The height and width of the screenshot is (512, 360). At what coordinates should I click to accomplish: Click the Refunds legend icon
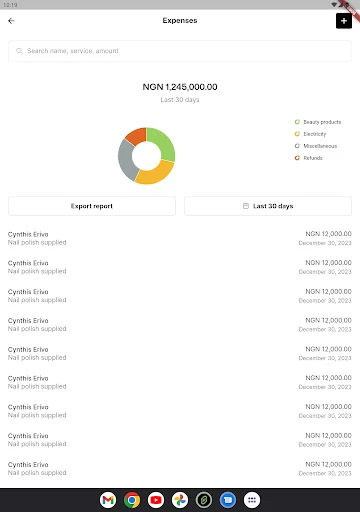(x=297, y=158)
